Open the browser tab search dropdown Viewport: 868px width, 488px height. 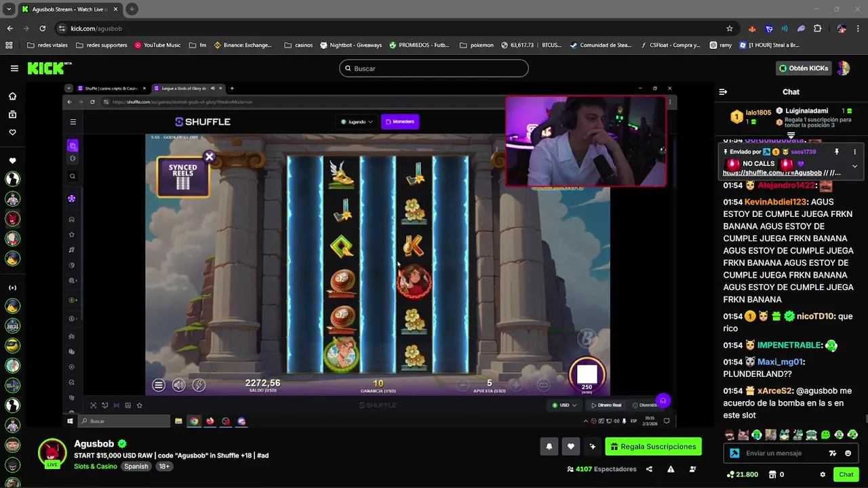pyautogui.click(x=9, y=9)
